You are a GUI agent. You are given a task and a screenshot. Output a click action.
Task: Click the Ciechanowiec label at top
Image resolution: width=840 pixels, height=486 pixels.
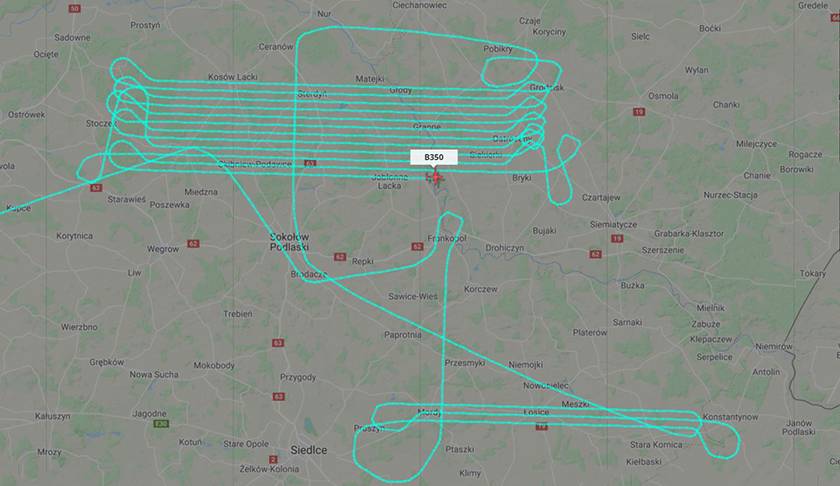419,5
